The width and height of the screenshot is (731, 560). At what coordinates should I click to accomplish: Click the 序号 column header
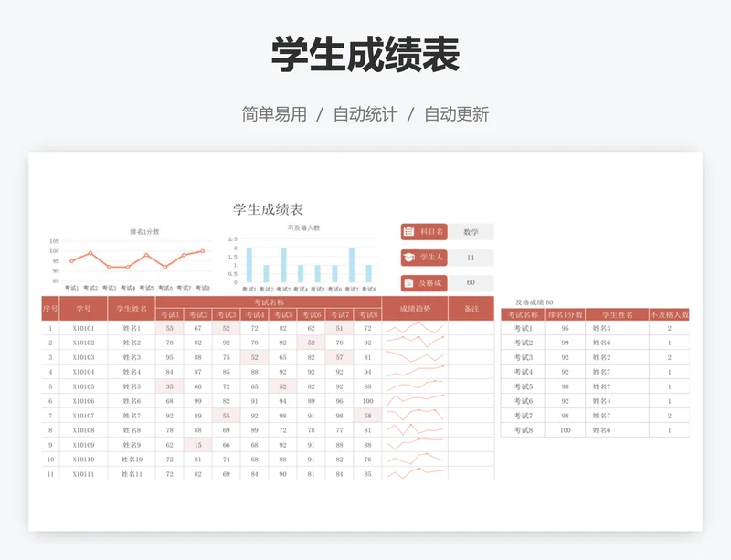click(50, 308)
